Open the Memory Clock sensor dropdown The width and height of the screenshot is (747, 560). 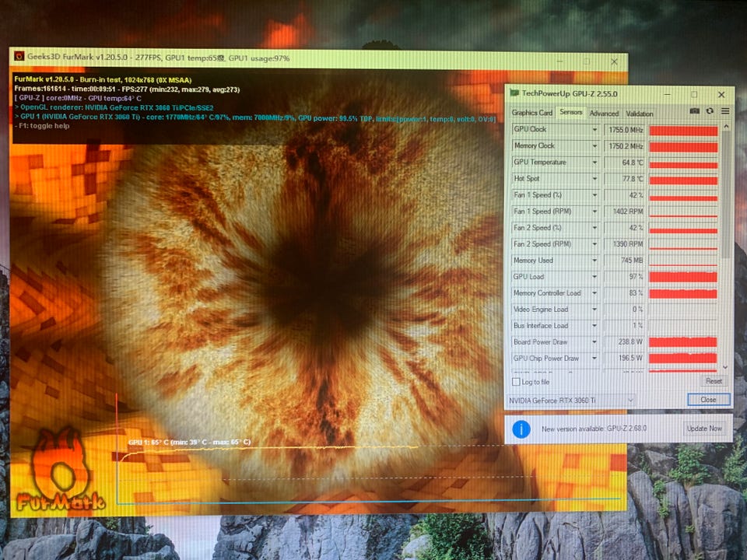point(594,145)
